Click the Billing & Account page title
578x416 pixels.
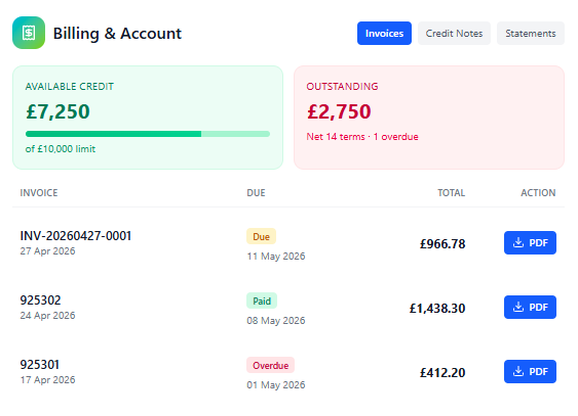[x=117, y=33]
